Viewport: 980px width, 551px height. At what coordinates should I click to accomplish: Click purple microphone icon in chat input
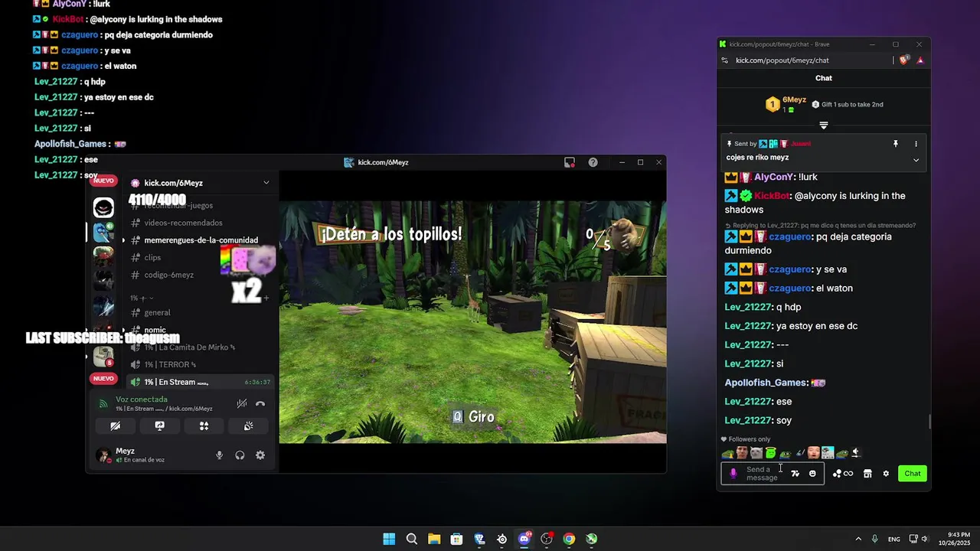pyautogui.click(x=733, y=474)
